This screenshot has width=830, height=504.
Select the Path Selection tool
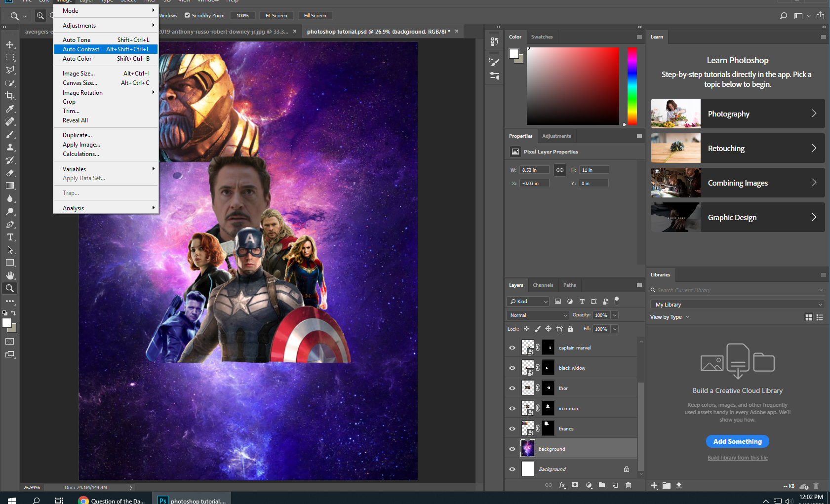10,250
